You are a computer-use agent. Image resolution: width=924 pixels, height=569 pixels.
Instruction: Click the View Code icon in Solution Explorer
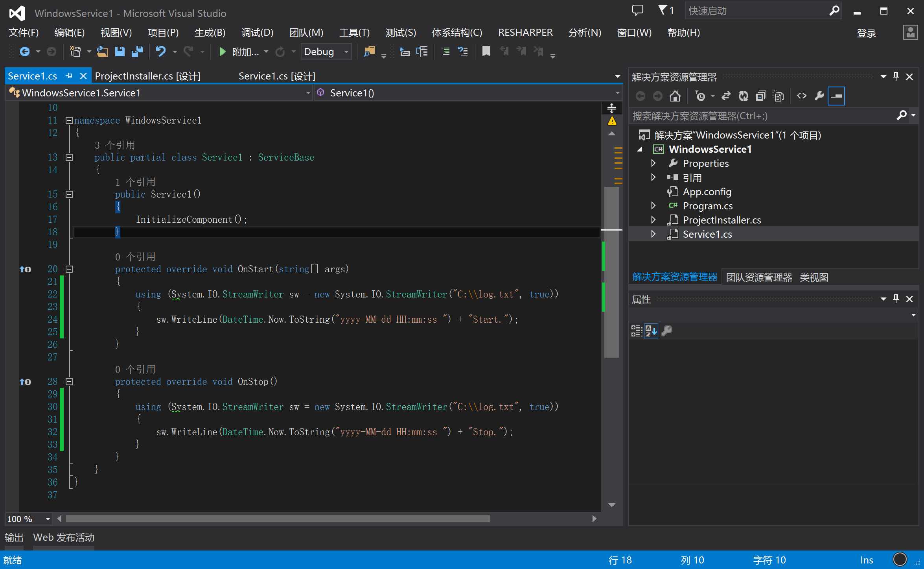(x=801, y=96)
